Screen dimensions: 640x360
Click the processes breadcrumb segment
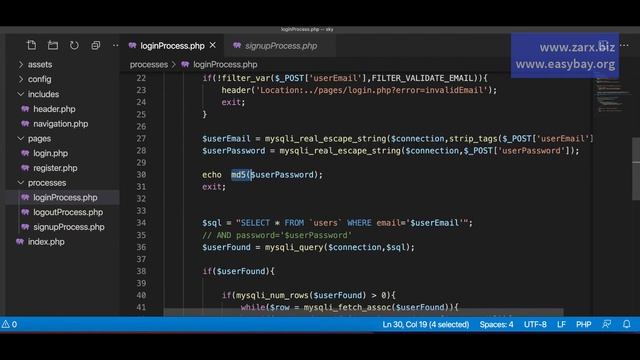(149, 64)
